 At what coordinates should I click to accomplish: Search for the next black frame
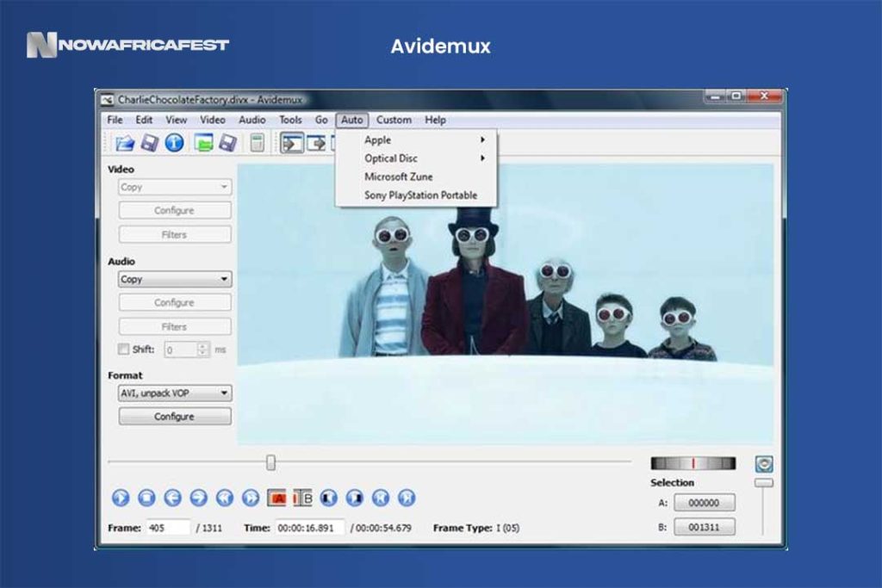[355, 498]
